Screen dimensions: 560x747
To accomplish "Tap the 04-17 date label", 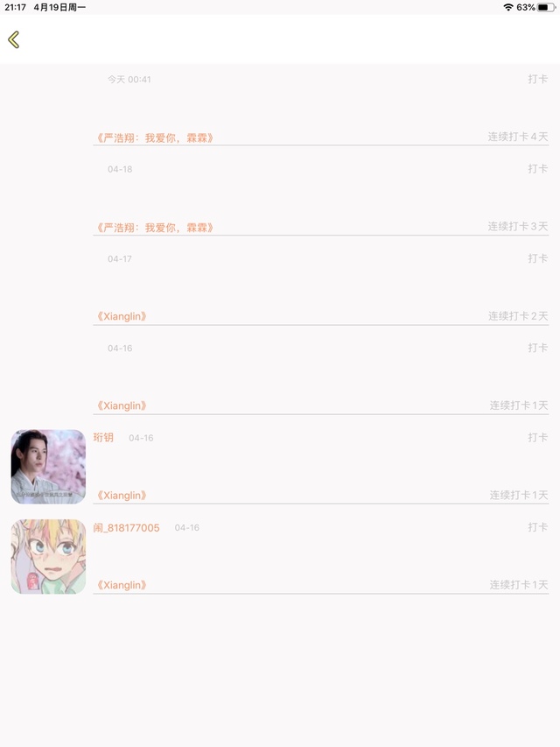I will [120, 258].
